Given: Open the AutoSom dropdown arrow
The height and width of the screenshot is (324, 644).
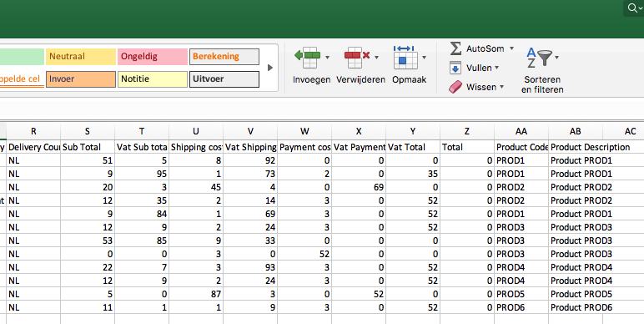Looking at the screenshot, I should click(x=511, y=48).
